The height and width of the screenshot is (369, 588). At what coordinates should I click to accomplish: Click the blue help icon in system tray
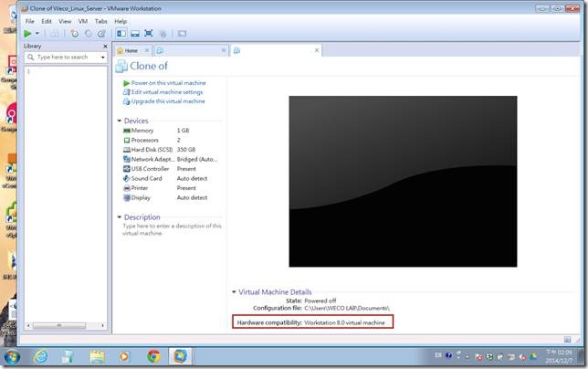(448, 355)
